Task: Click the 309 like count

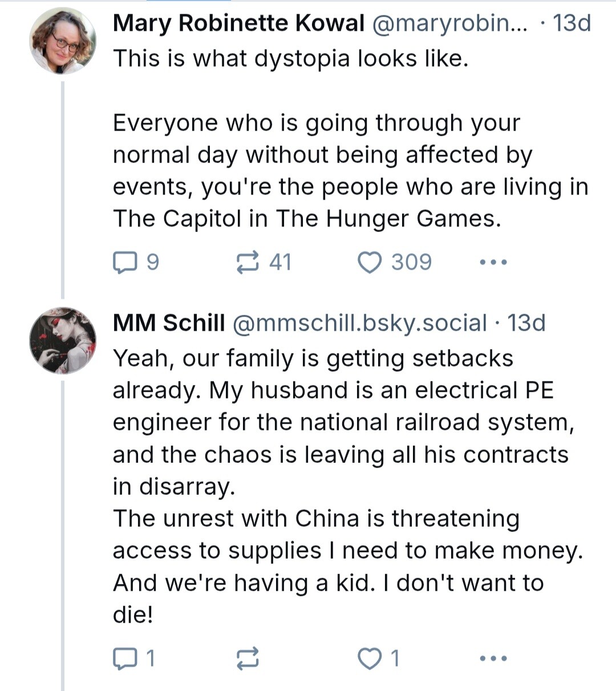Action: pyautogui.click(x=411, y=262)
